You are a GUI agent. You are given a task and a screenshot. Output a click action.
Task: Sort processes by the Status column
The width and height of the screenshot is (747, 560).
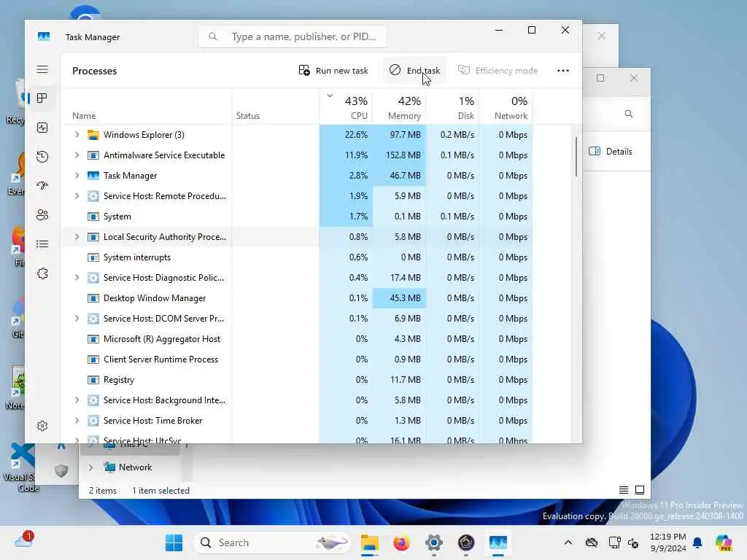276,107
